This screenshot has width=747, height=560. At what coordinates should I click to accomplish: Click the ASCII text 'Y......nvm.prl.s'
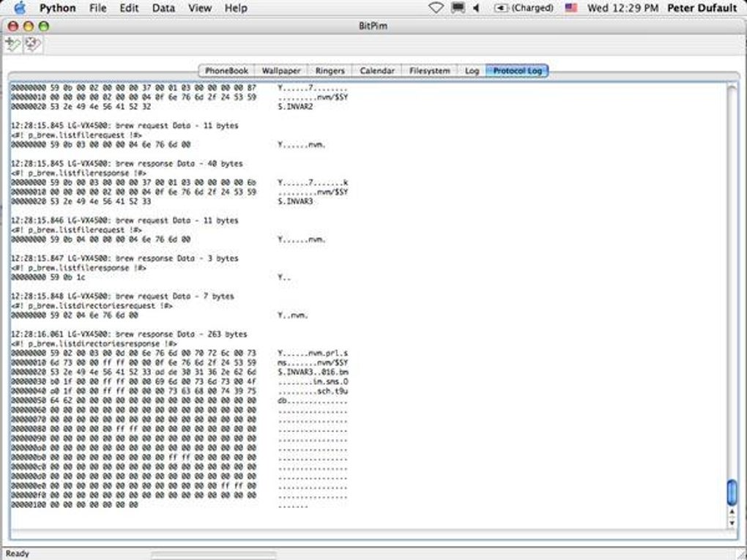coord(313,353)
